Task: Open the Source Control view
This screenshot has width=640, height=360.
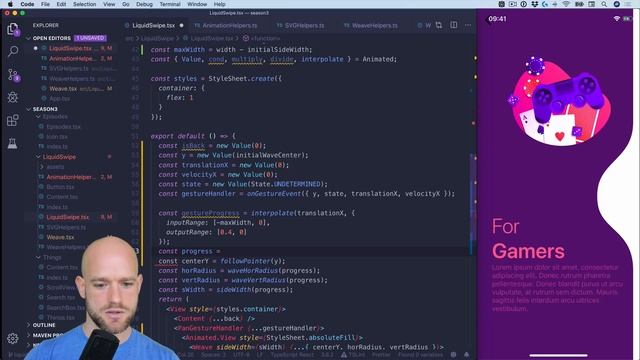Action: pyautogui.click(x=13, y=75)
